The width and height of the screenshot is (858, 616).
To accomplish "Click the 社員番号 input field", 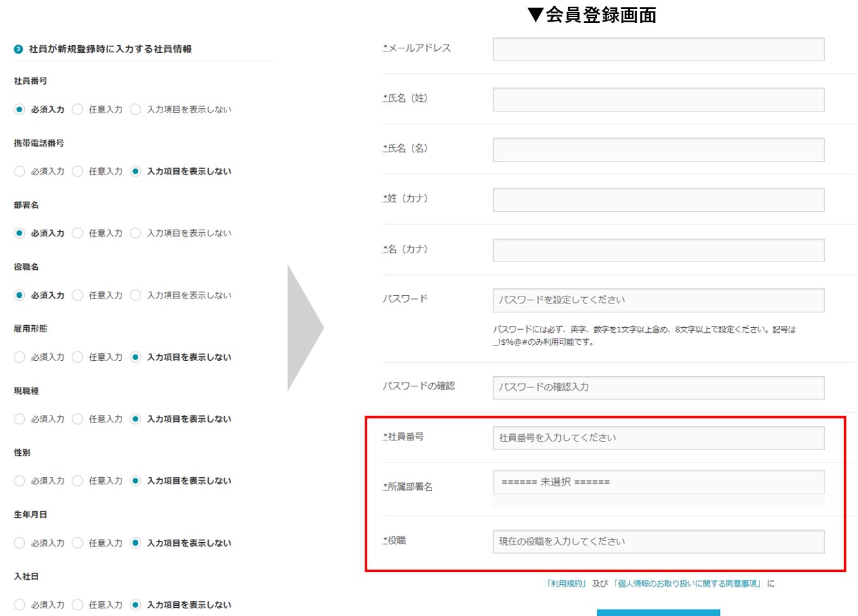I will tap(658, 438).
